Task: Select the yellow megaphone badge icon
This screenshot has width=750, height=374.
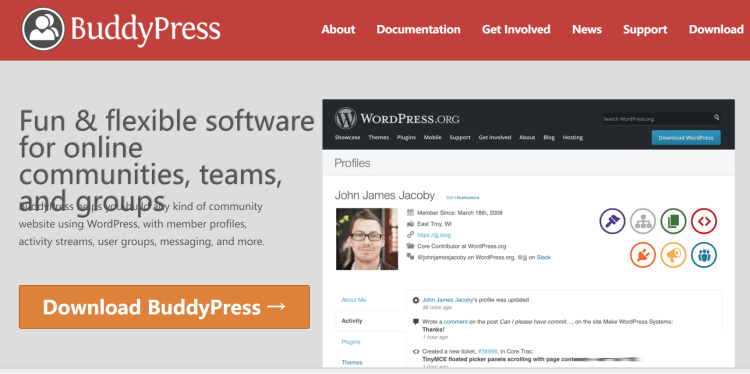Action: pos(673,255)
